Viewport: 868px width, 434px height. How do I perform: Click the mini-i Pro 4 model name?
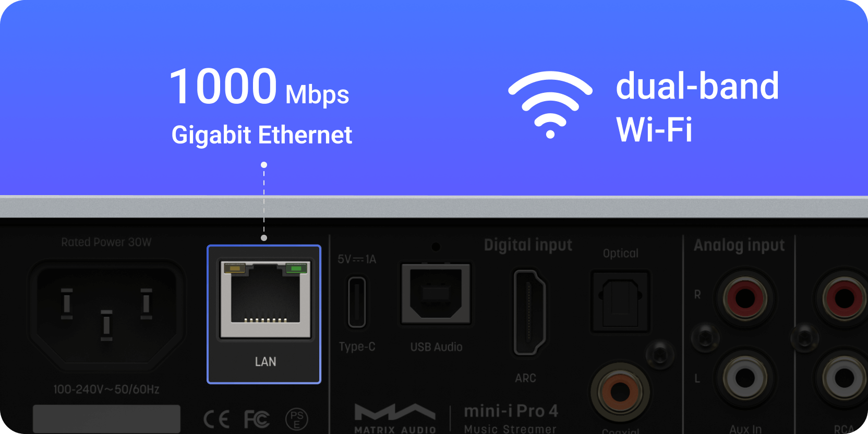coord(511,411)
